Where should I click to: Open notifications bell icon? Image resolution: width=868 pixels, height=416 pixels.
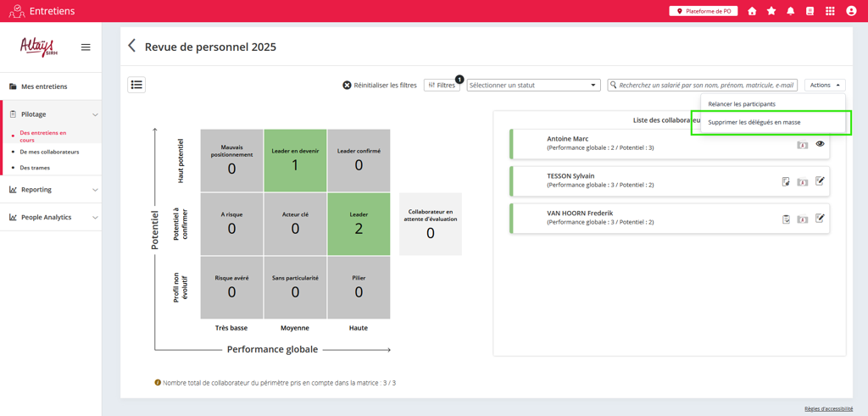tap(791, 11)
